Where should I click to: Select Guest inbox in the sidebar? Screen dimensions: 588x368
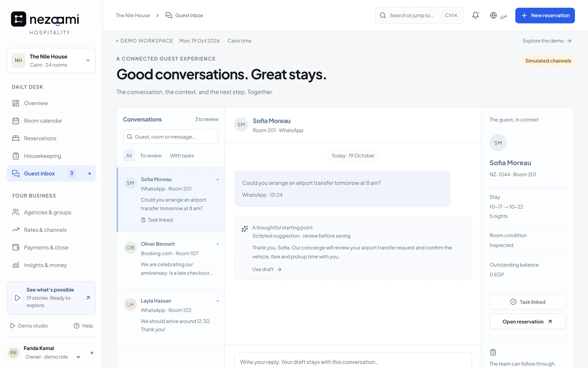coord(51,173)
